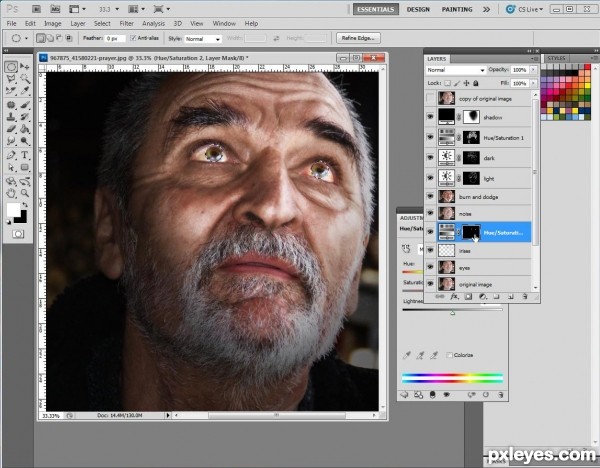The width and height of the screenshot is (600, 468).
Task: Swap foreground and background colors
Action: pos(25,204)
